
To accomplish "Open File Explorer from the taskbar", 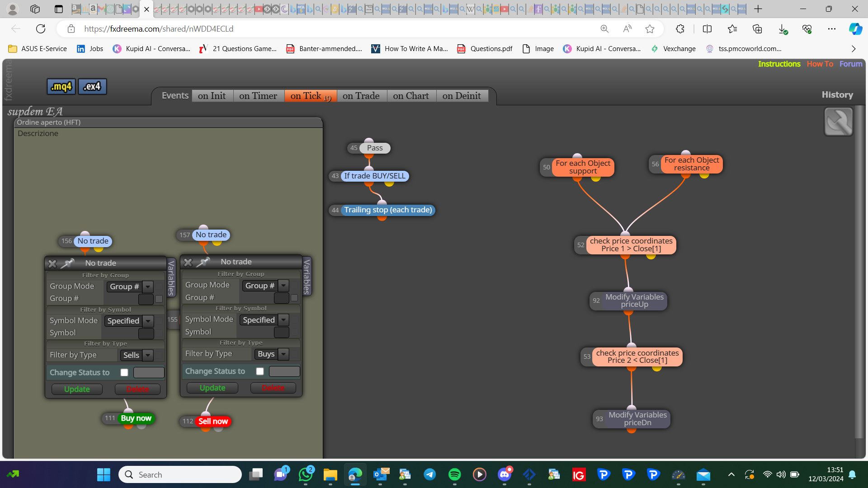I will pos(330,474).
